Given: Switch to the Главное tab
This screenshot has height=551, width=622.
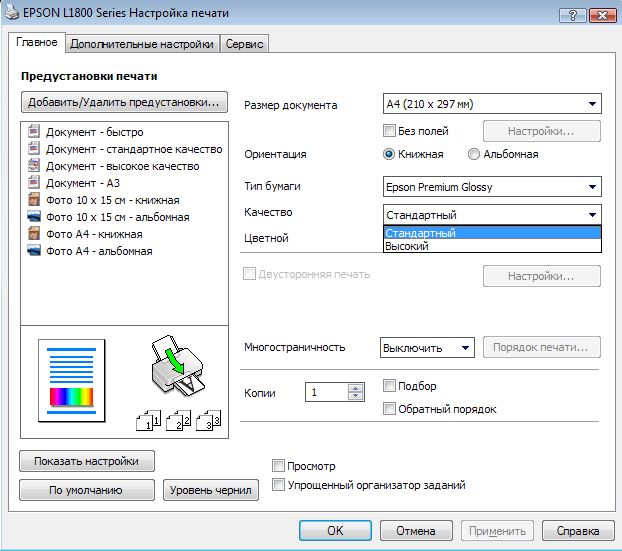Looking at the screenshot, I should (x=36, y=42).
